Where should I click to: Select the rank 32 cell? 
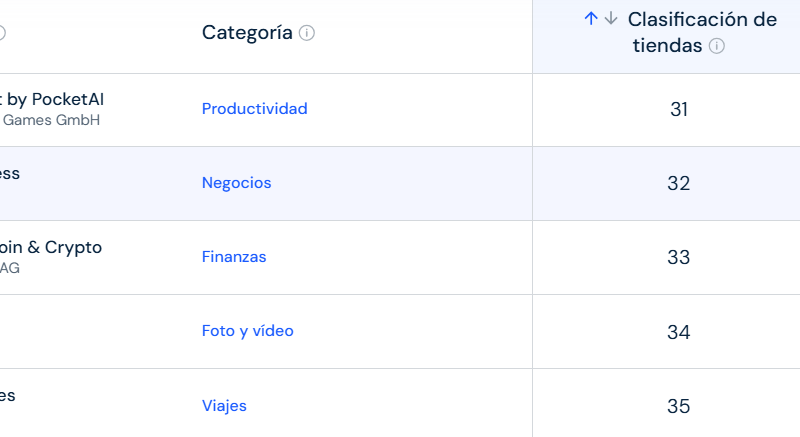679,184
